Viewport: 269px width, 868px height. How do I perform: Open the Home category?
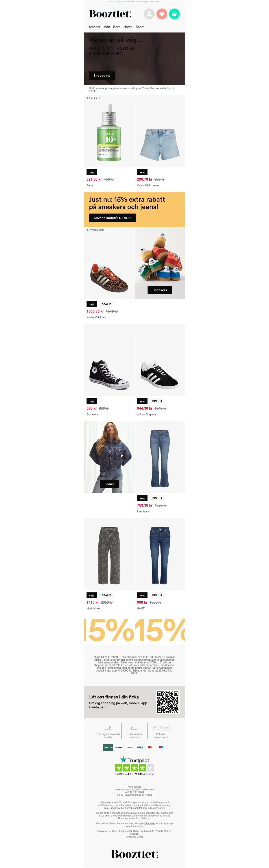(128, 27)
